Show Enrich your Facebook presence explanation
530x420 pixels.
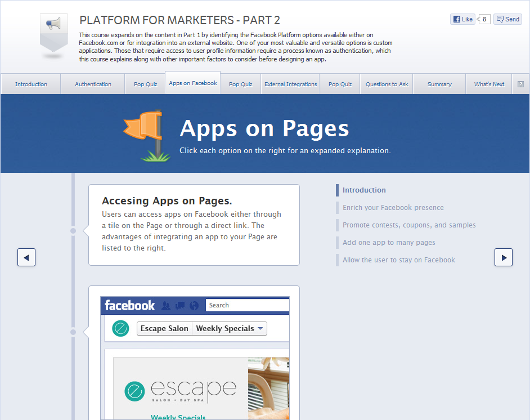(x=393, y=208)
